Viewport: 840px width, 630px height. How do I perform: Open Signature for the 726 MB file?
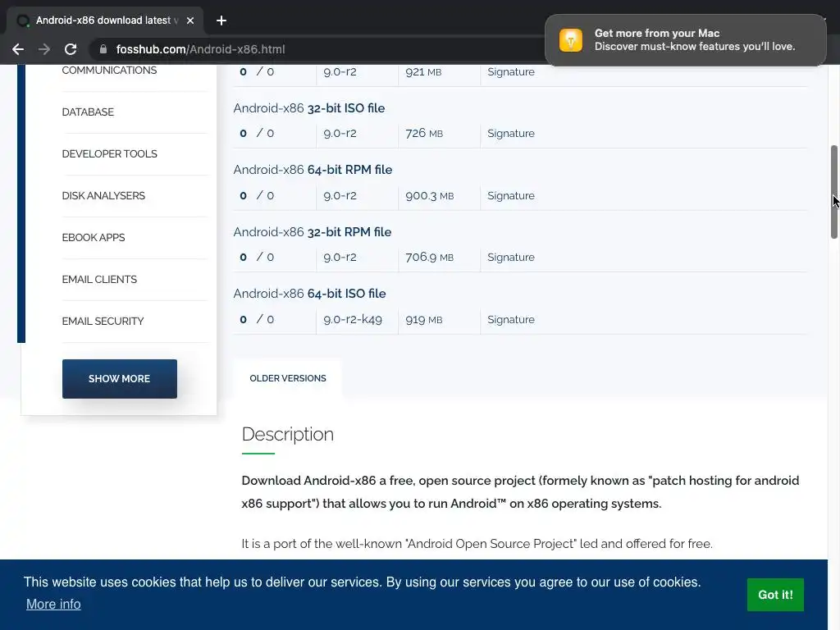point(511,134)
